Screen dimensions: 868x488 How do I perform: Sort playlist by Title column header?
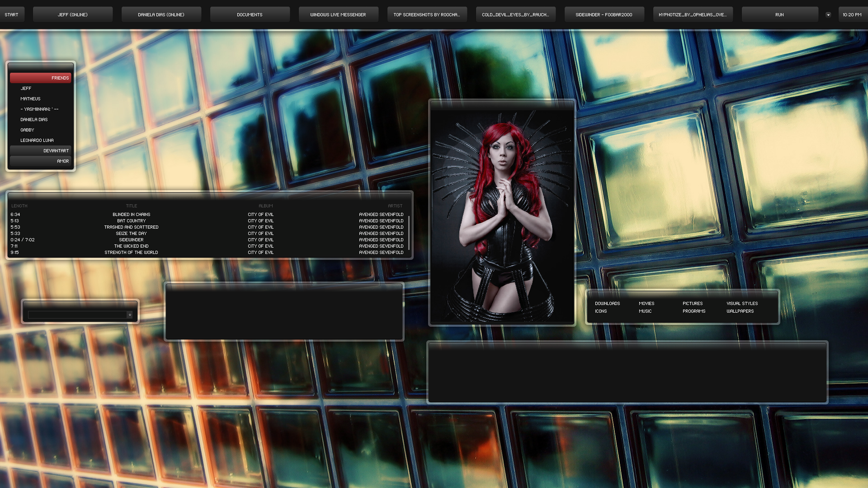pyautogui.click(x=132, y=206)
